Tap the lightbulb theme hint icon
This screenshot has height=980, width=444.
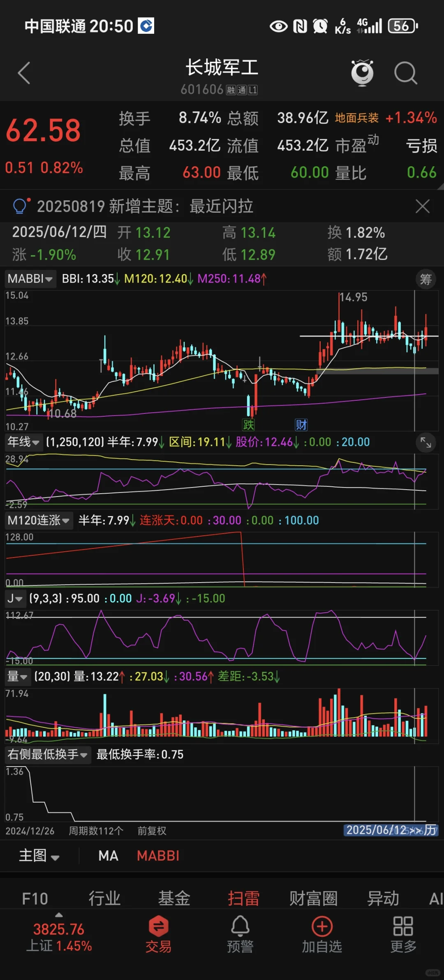(21, 206)
